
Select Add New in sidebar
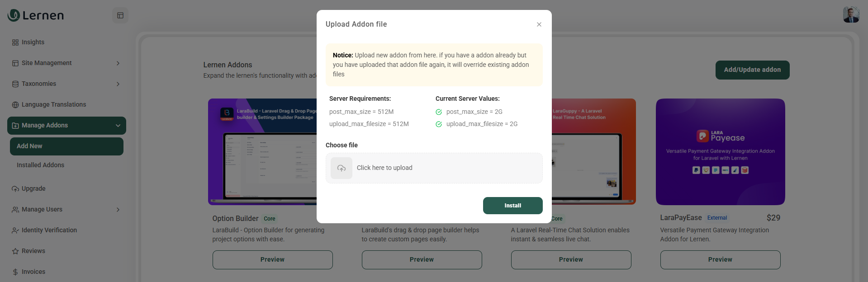coord(66,146)
